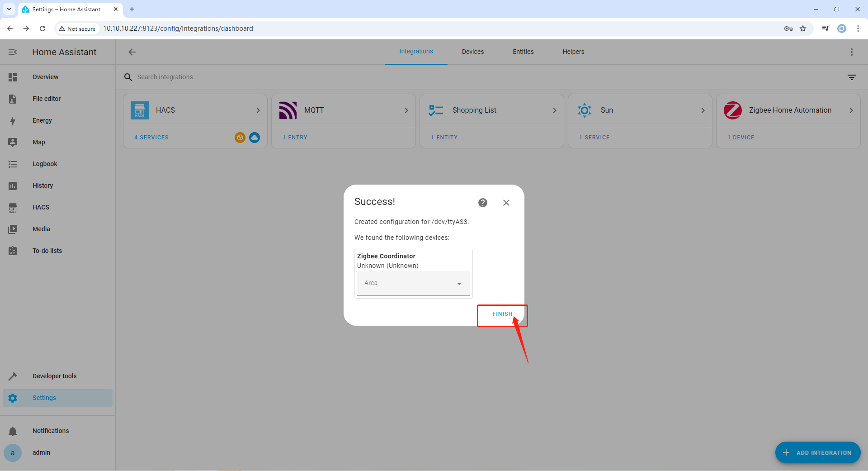Bookmark this page with the star icon
Screen dimensions: 868x471
tap(803, 29)
